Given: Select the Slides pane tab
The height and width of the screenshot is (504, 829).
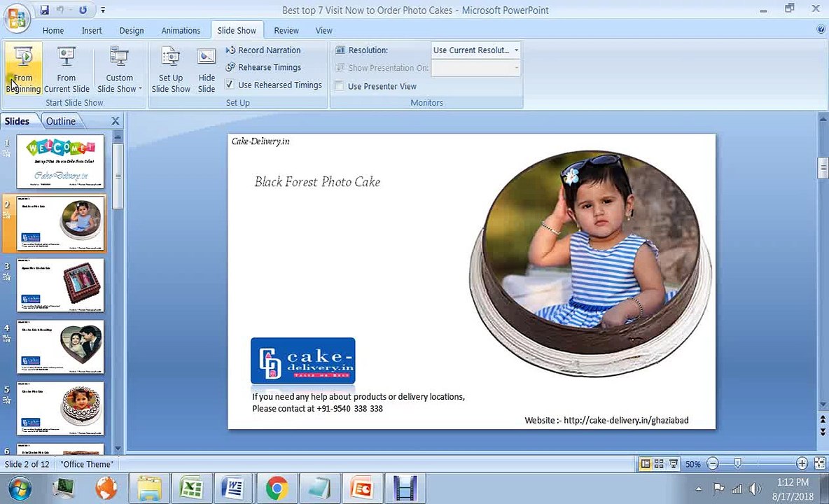Looking at the screenshot, I should pyautogui.click(x=17, y=121).
